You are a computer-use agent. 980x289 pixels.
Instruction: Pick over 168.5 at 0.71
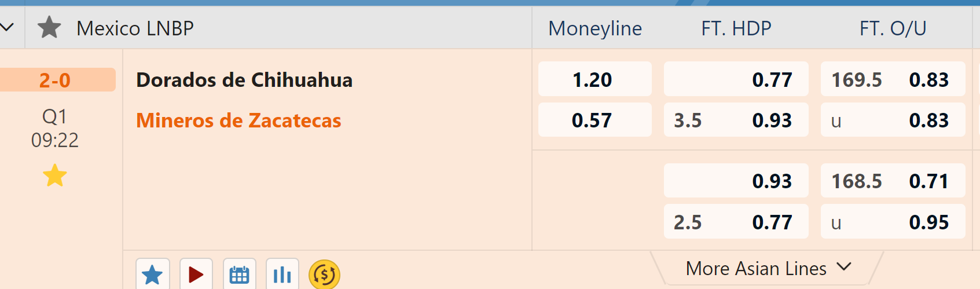(893, 181)
